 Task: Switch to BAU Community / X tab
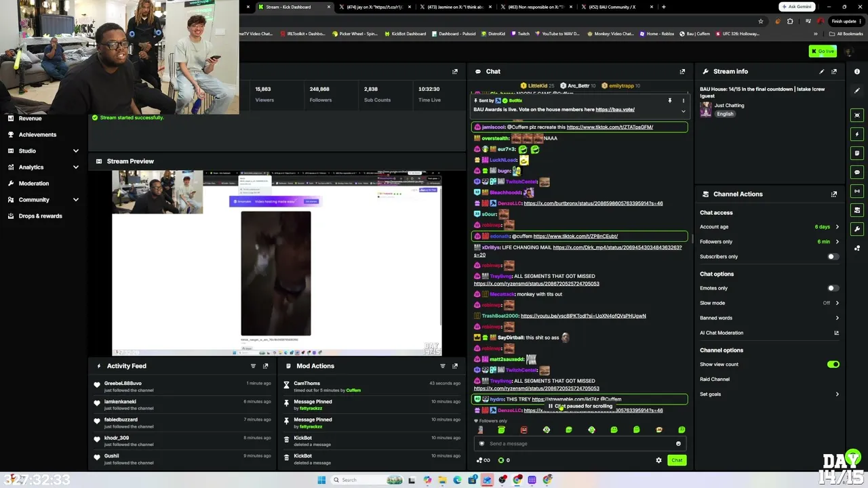[x=616, y=7]
